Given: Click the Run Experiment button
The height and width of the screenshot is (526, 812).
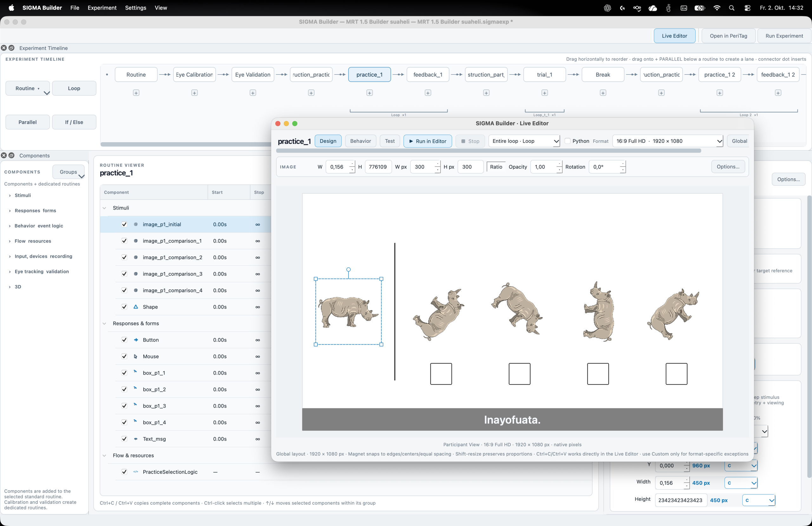Looking at the screenshot, I should [784, 36].
